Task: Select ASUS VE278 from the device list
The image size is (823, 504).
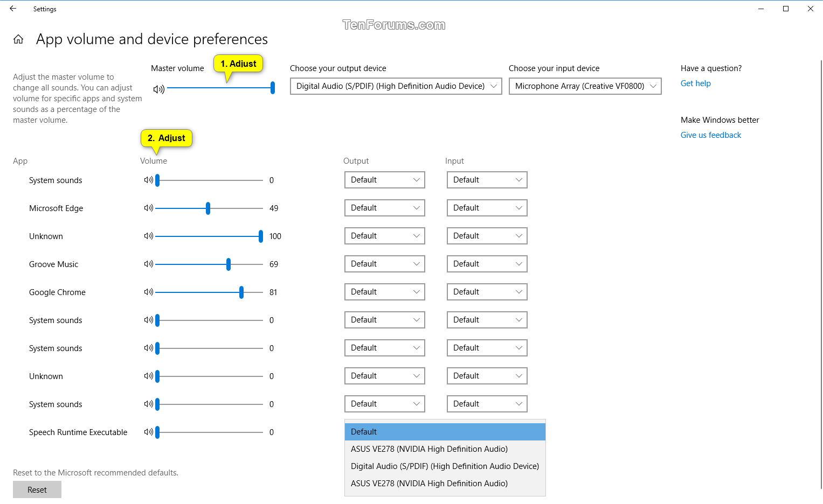Action: [429, 449]
